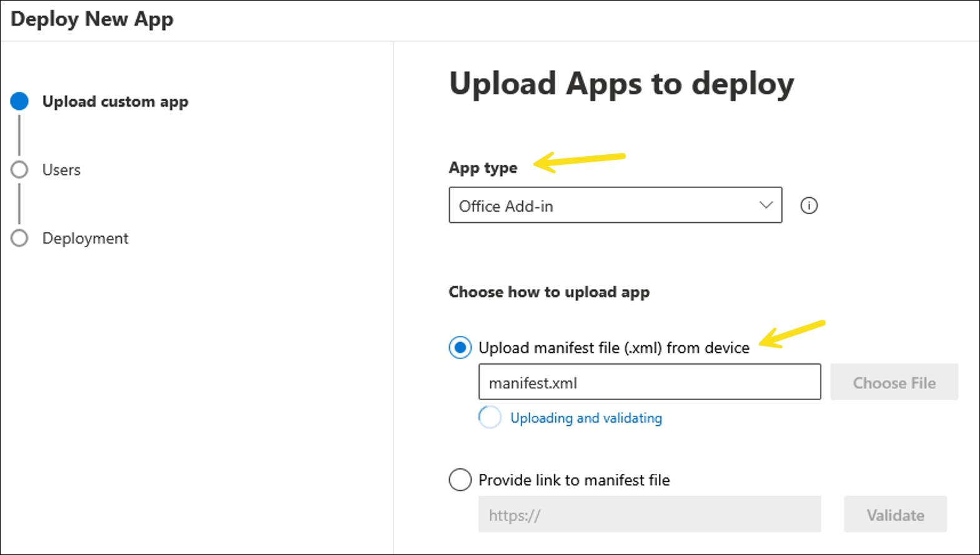
Task: Go to Upload custom app step
Action: (x=115, y=102)
